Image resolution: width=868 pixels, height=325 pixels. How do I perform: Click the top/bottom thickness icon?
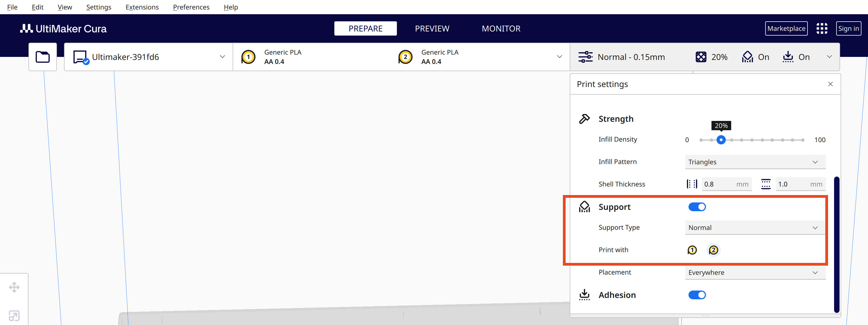(x=766, y=184)
